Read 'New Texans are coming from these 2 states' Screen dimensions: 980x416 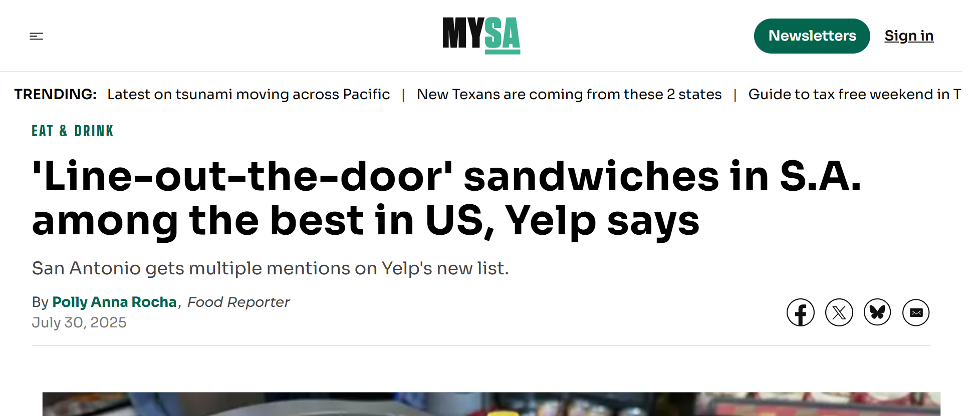570,94
